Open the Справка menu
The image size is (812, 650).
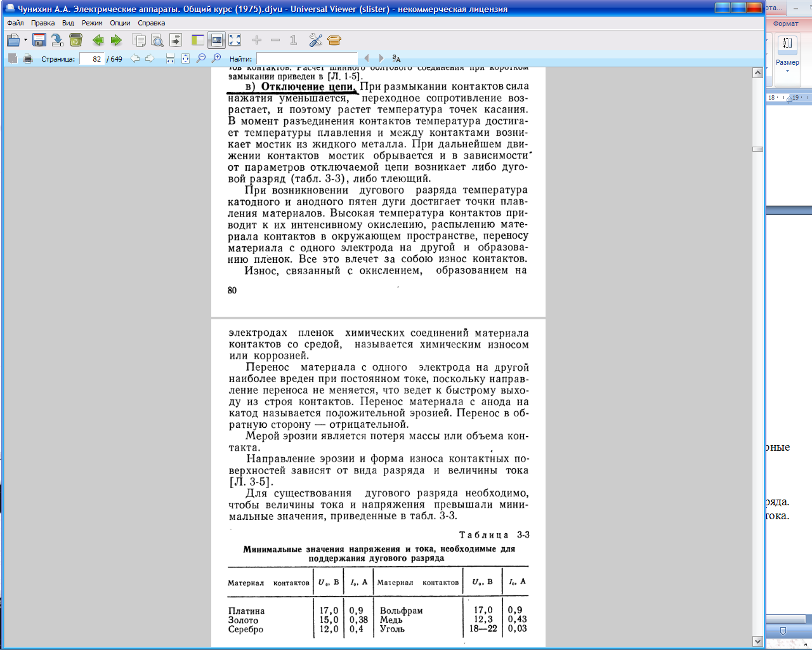[152, 23]
